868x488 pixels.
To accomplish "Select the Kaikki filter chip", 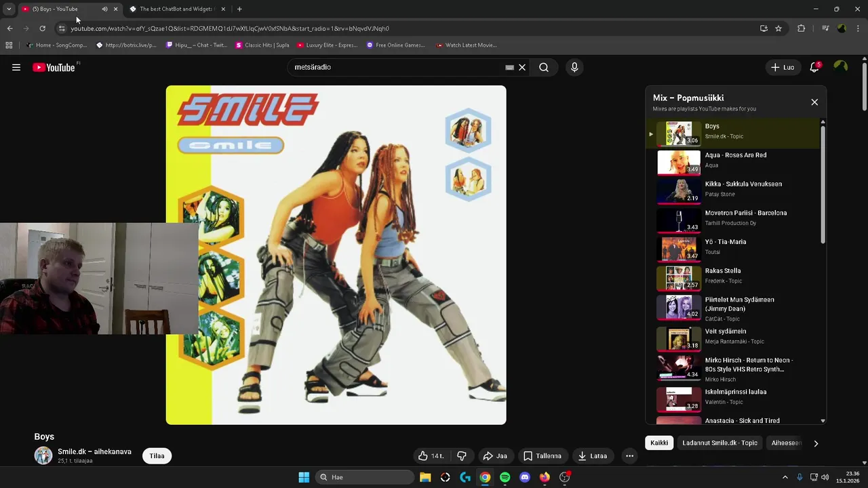I will point(659,443).
